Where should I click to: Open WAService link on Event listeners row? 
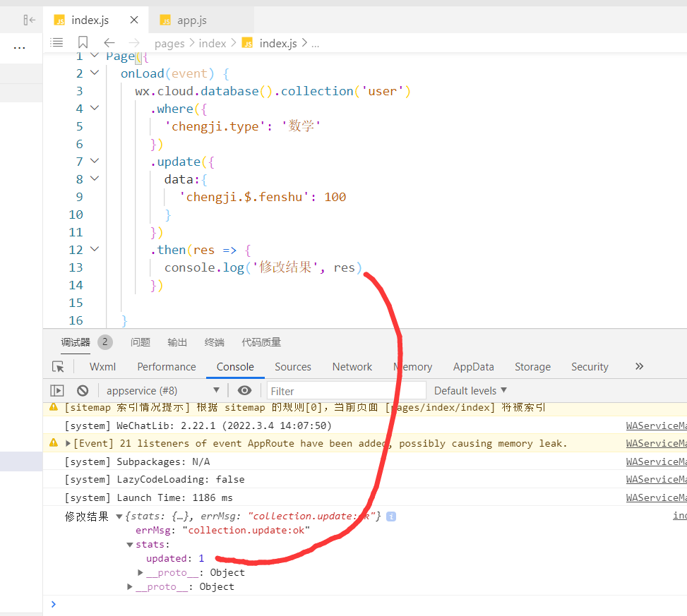pos(656,444)
